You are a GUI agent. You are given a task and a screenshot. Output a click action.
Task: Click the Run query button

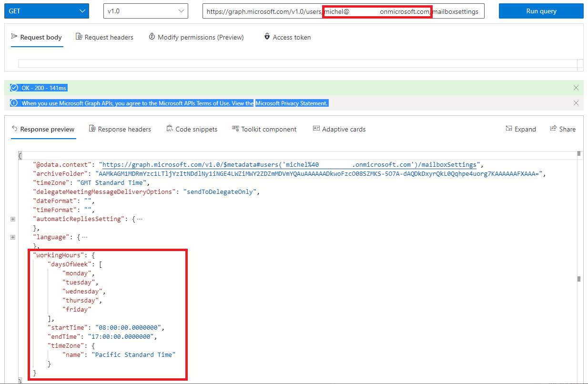541,10
